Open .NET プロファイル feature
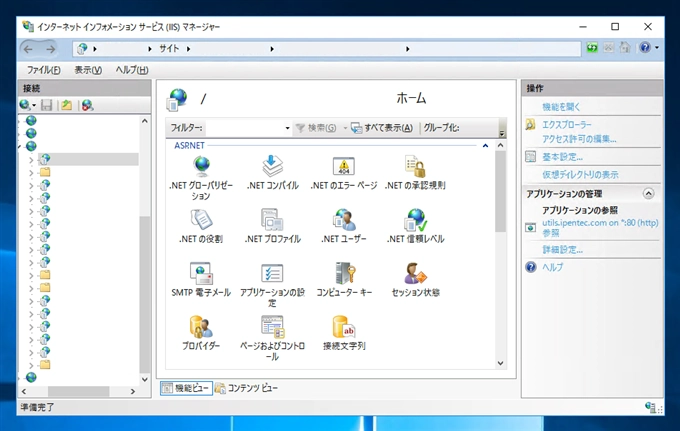The height and width of the screenshot is (431, 680). pos(272,226)
